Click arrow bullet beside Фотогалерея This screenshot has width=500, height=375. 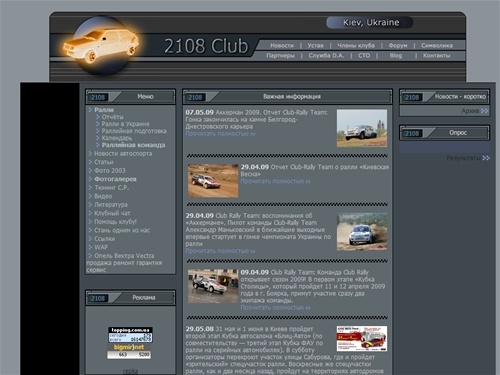(90, 179)
